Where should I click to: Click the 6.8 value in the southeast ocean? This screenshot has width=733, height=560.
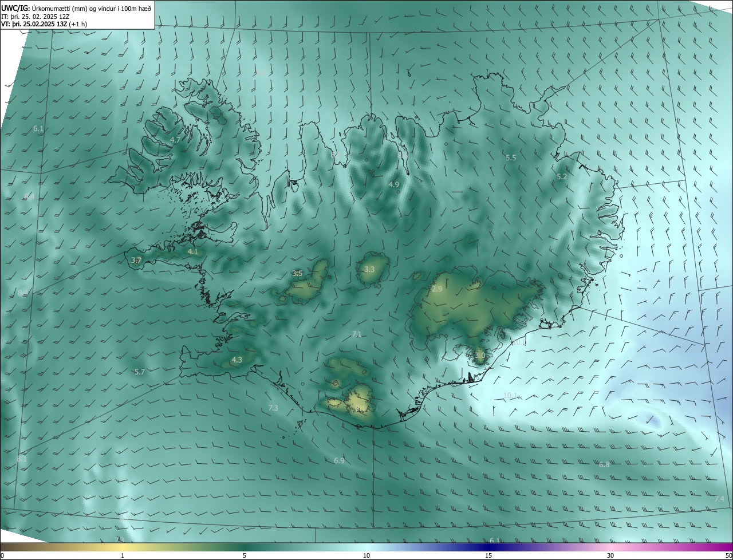pyautogui.click(x=604, y=464)
